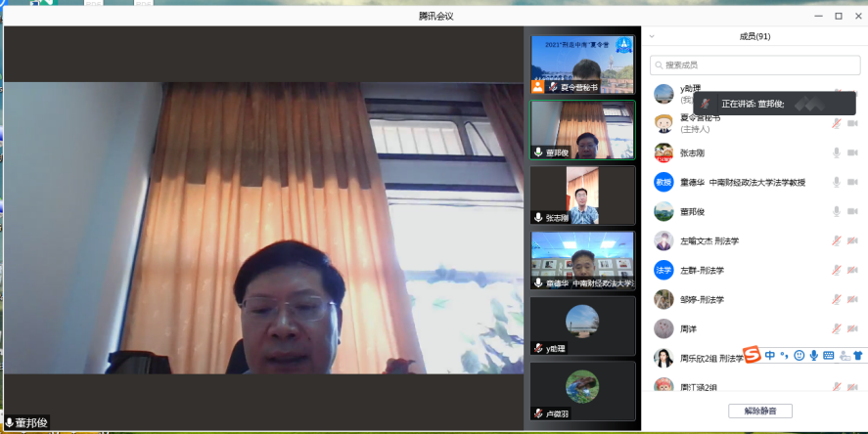Screen dimensions: 868x434
Task: Switch Sogou Chinese/English 中 mode
Action: pos(770,355)
